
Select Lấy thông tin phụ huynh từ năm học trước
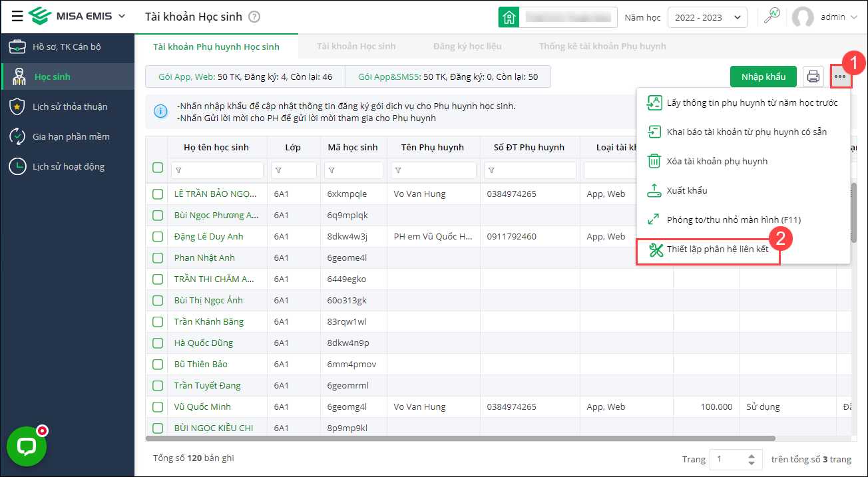tap(743, 102)
